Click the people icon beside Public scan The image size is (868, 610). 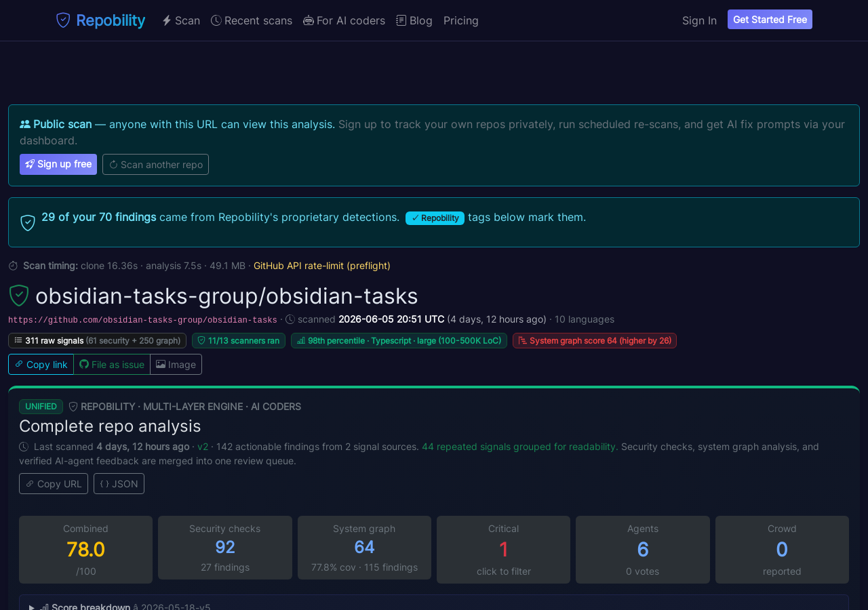(x=25, y=124)
